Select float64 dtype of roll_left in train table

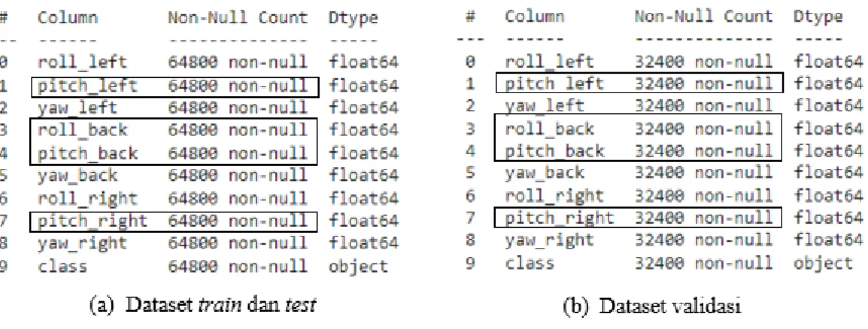coord(363,63)
